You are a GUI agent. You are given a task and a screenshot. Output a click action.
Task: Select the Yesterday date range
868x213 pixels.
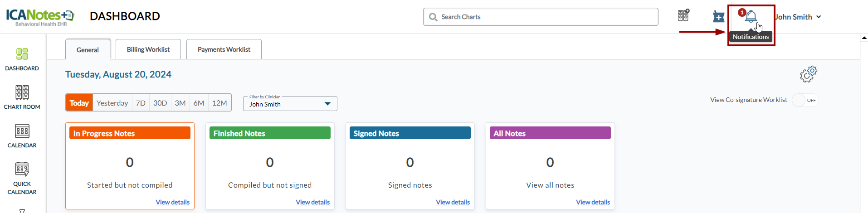(112, 103)
